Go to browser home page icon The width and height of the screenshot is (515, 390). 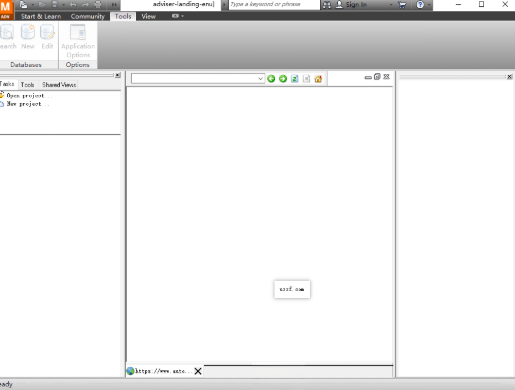[318, 79]
